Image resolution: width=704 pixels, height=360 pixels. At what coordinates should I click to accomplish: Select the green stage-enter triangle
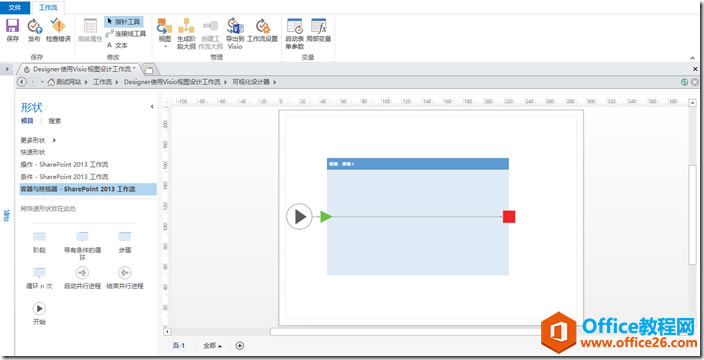click(326, 217)
